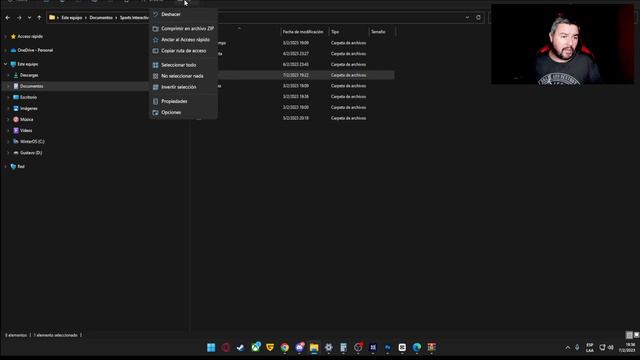This screenshot has height=360, width=640.
Task: Click the folder icon in the address bar
Action: tap(52, 18)
